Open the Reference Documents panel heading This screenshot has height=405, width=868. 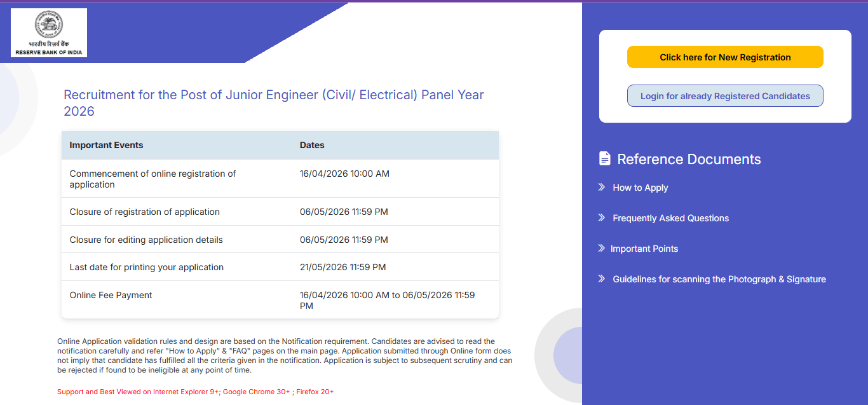(x=689, y=158)
